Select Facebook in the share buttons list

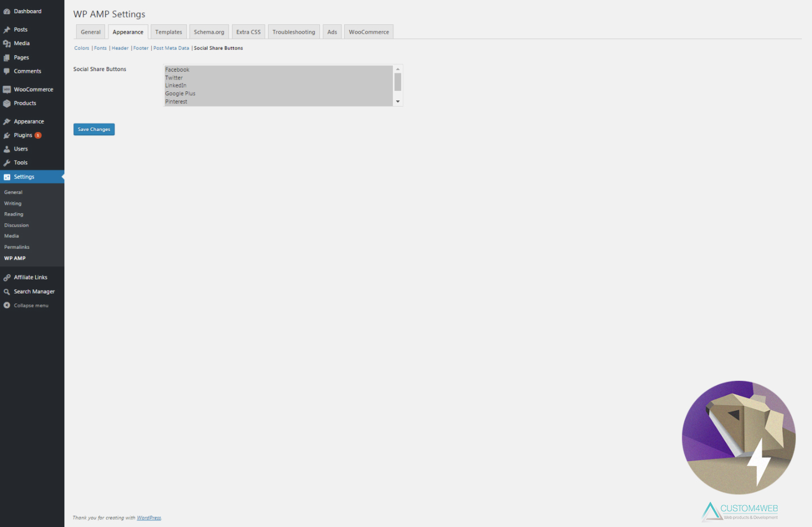[x=279, y=70]
